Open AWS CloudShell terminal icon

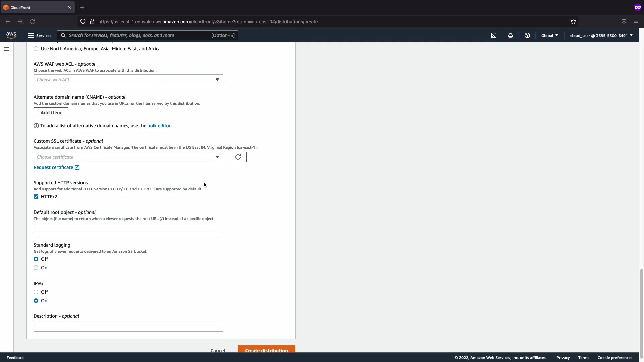(x=494, y=35)
